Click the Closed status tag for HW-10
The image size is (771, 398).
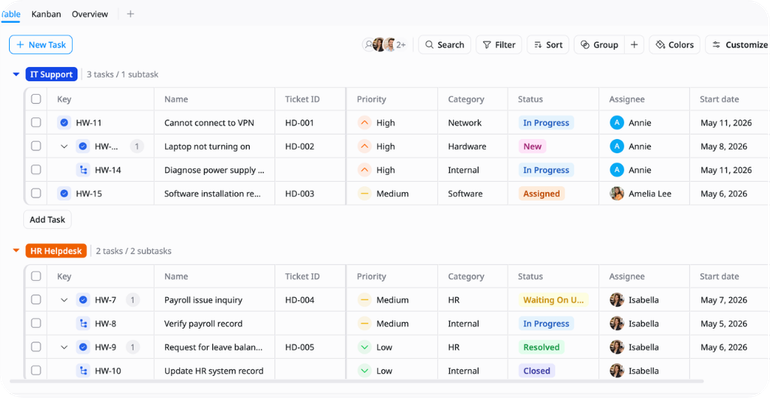(536, 371)
